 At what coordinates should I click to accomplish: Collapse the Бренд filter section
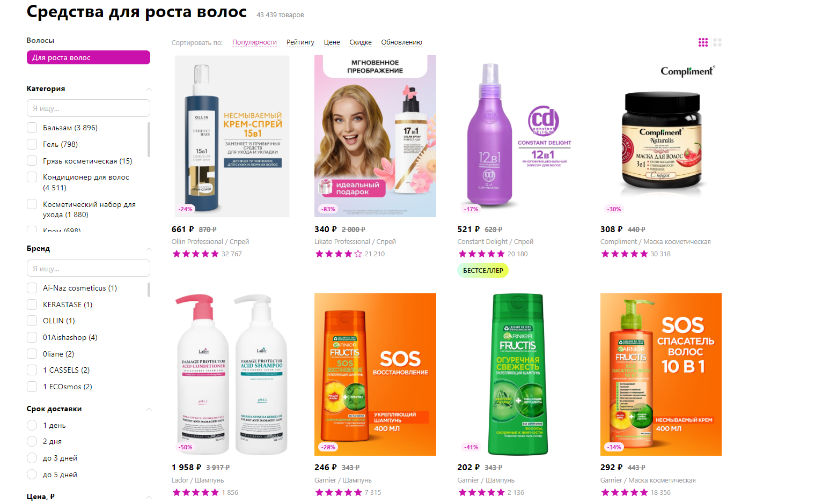point(149,249)
